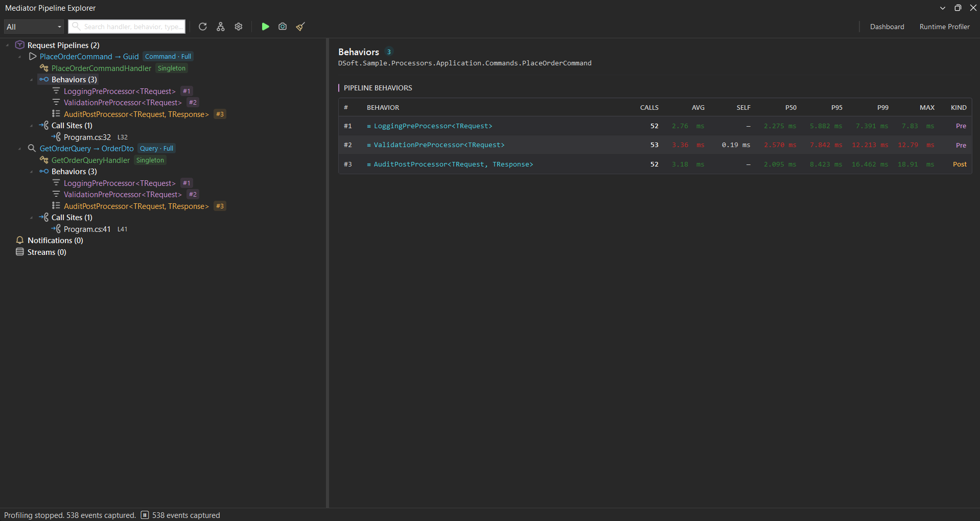Click the SELF value 0.19 ms

point(736,145)
